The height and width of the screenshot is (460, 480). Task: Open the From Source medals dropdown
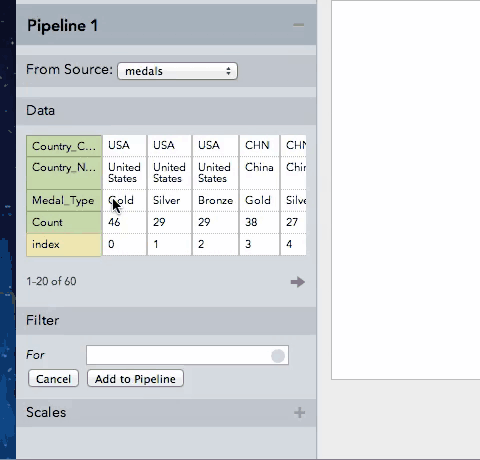pyautogui.click(x=177, y=71)
